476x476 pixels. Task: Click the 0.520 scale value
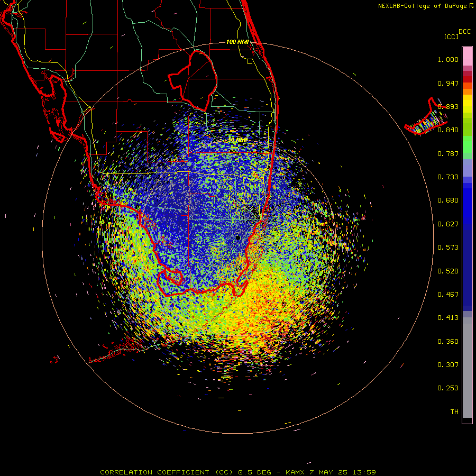[448, 271]
